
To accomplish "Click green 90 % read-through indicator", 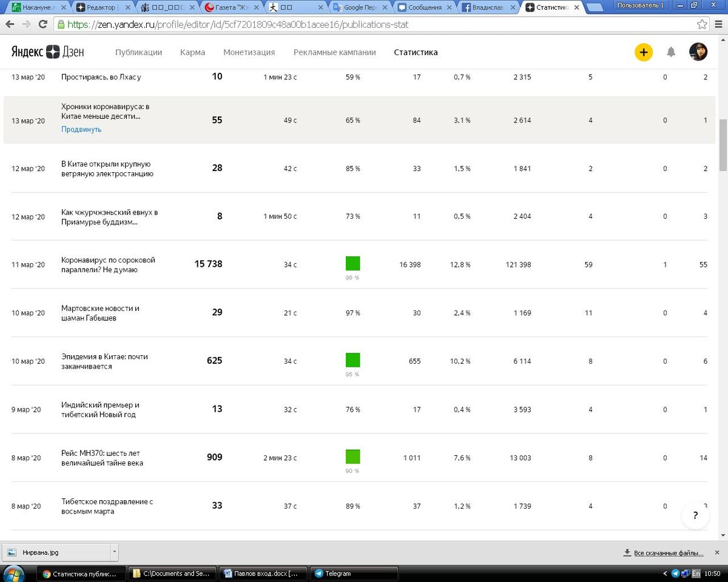I will click(x=352, y=457).
